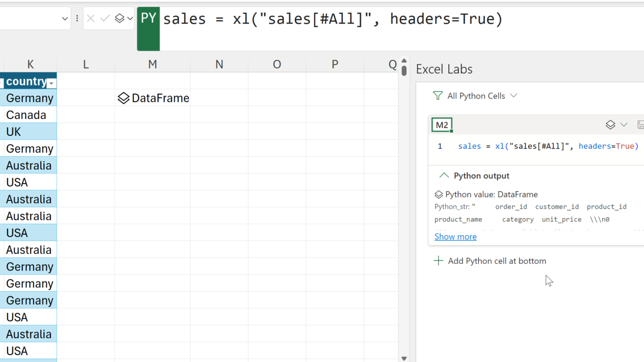644x362 pixels.
Task: Expand the All Python Cells filter chevron
Action: click(x=514, y=96)
